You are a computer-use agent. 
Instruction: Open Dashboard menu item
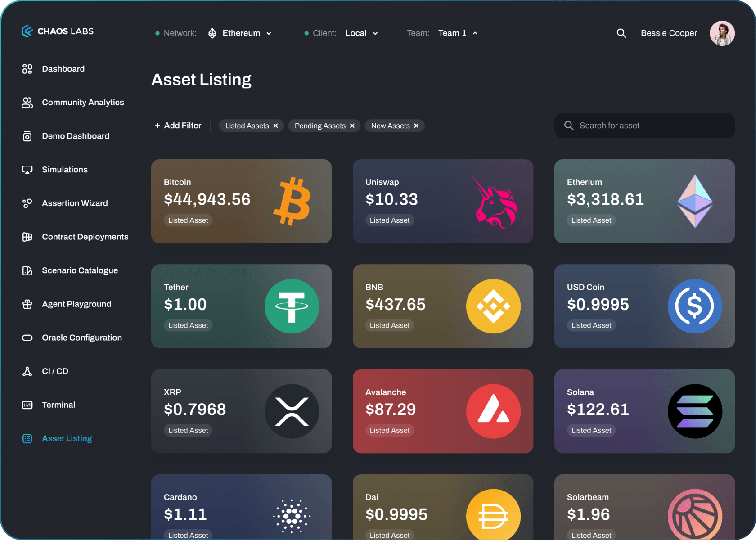pos(63,69)
